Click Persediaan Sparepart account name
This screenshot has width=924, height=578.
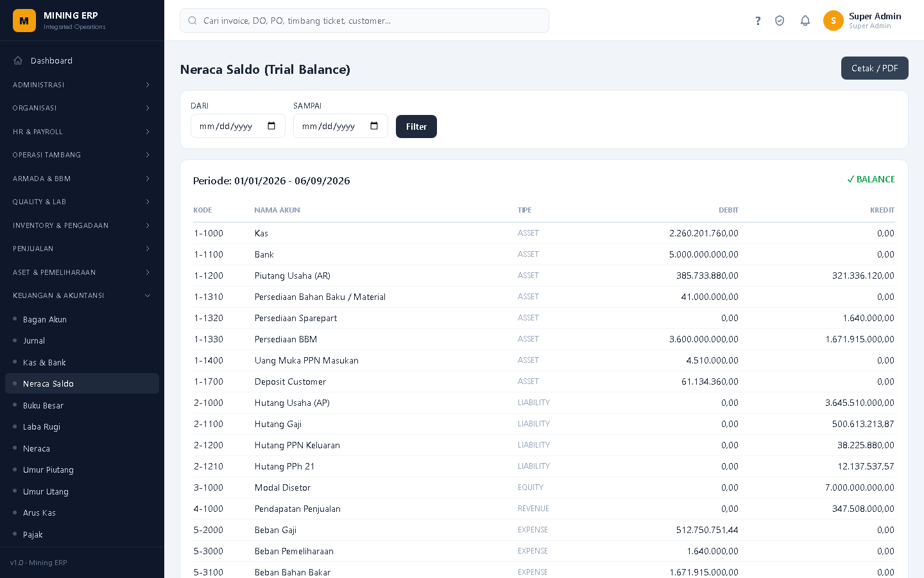pyautogui.click(x=296, y=318)
